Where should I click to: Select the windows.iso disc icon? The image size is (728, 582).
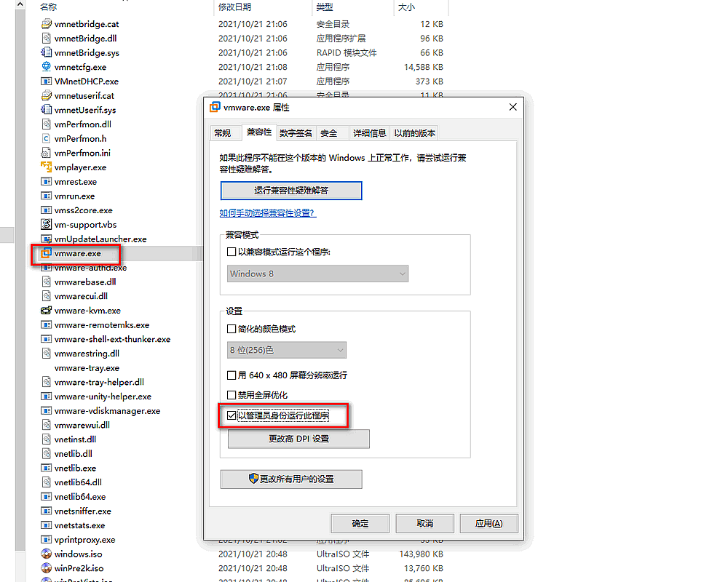pos(47,554)
